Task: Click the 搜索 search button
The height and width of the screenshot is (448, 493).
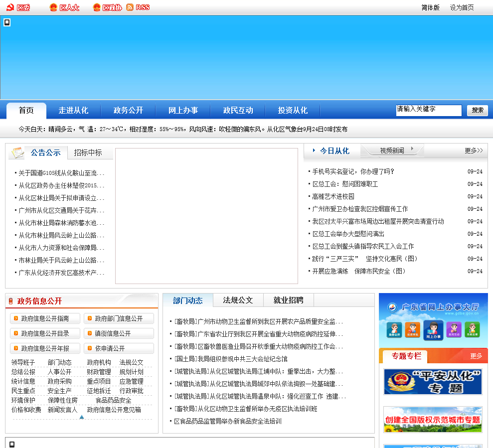Action: (477, 110)
